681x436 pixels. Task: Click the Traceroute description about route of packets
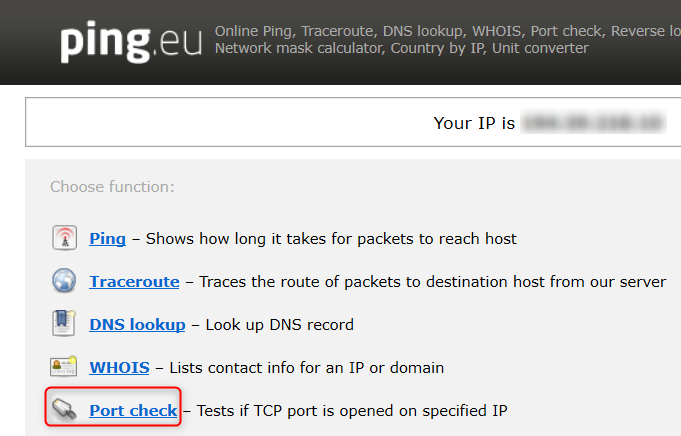pyautogui.click(x=432, y=282)
